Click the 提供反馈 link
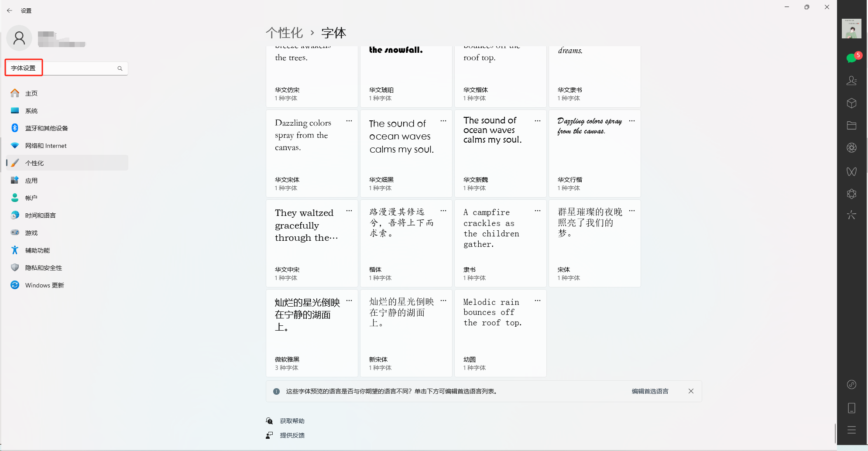Viewport: 868px width, 451px height. point(292,435)
